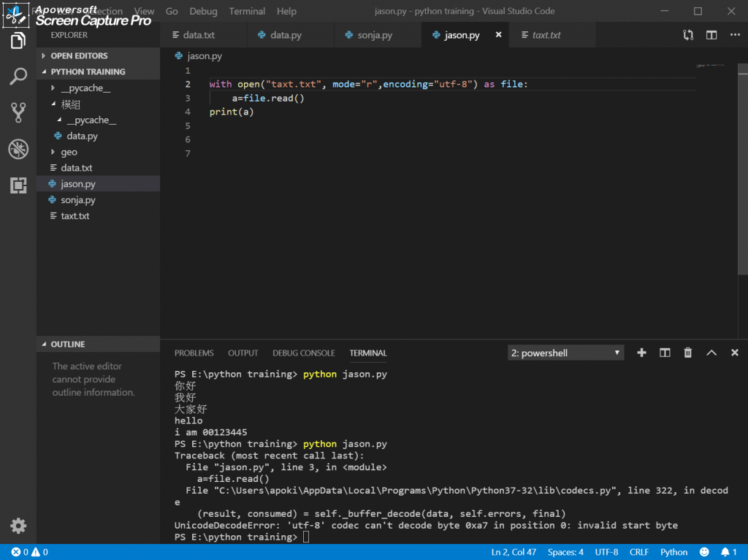Open the editor More Actions ellipsis
This screenshot has width=748, height=560.
[735, 35]
